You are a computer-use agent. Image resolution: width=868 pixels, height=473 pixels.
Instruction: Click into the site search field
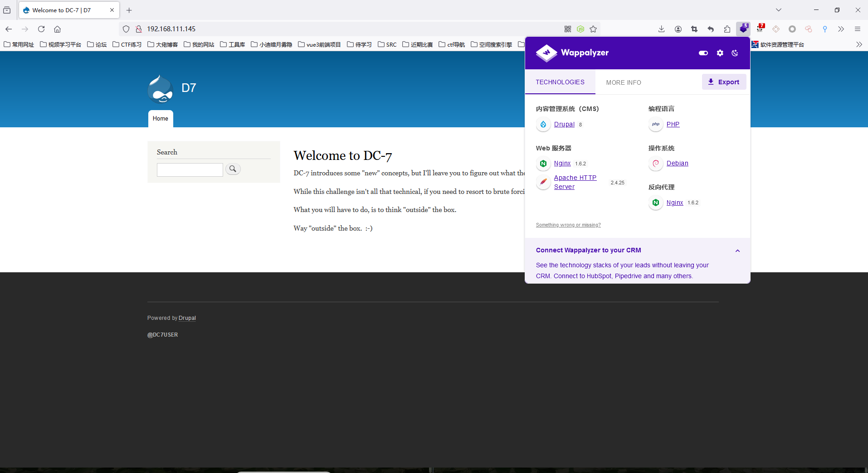[190, 170]
